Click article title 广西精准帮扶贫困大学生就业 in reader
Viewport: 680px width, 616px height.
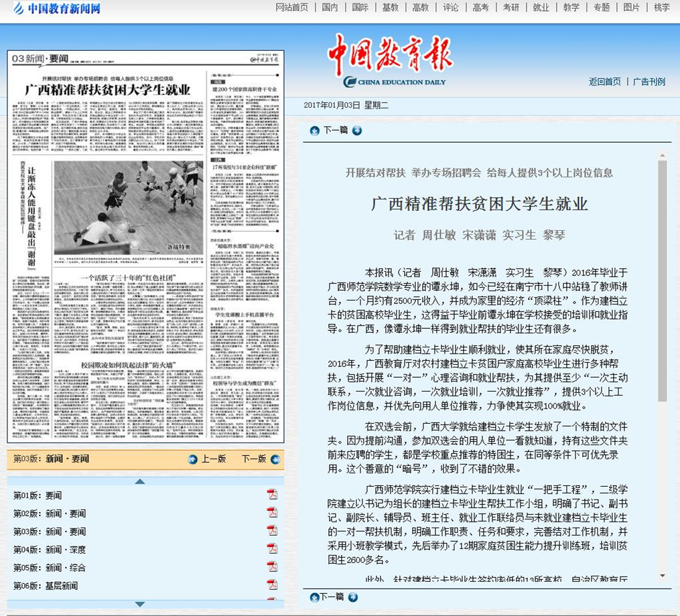(479, 204)
